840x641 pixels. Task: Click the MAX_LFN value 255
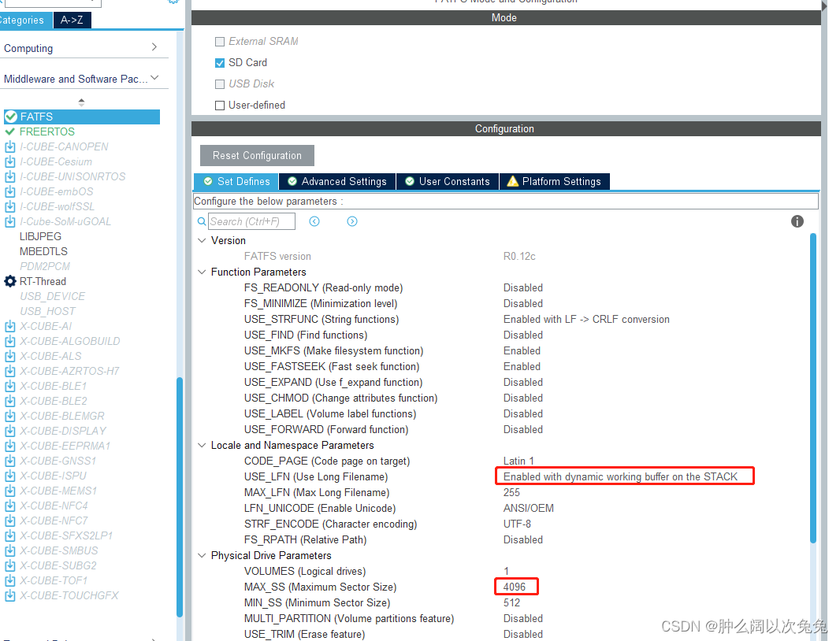[x=511, y=493]
